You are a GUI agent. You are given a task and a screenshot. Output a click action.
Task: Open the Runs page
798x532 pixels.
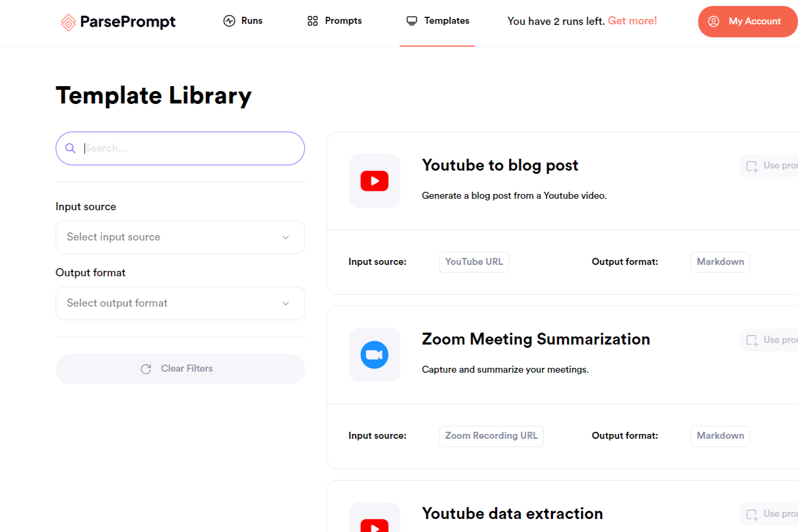pos(251,20)
